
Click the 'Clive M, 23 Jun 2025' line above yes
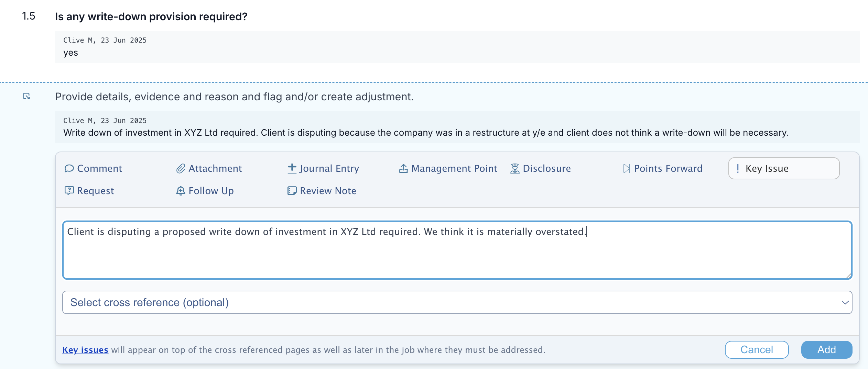tap(105, 40)
